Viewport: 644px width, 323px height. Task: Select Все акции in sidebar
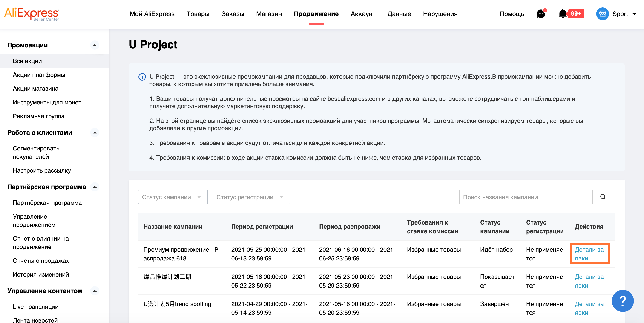[x=54, y=61]
